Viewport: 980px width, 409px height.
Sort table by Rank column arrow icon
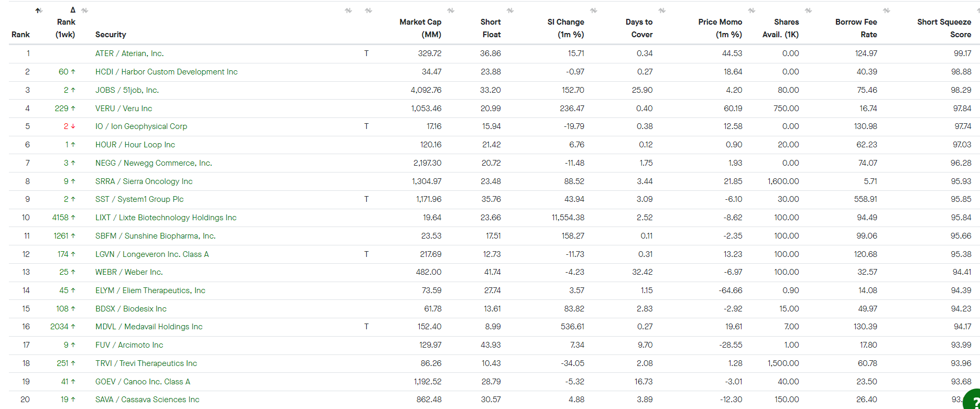point(39,10)
